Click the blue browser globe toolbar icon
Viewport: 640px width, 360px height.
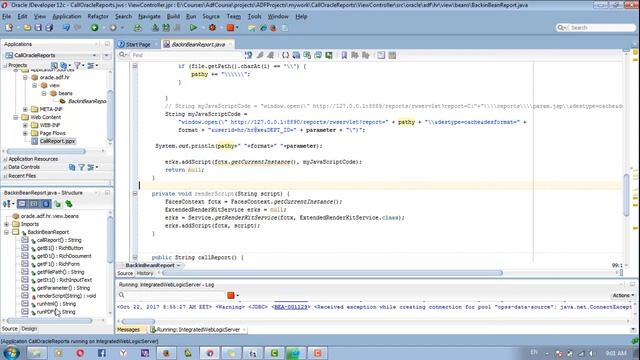(263, 28)
